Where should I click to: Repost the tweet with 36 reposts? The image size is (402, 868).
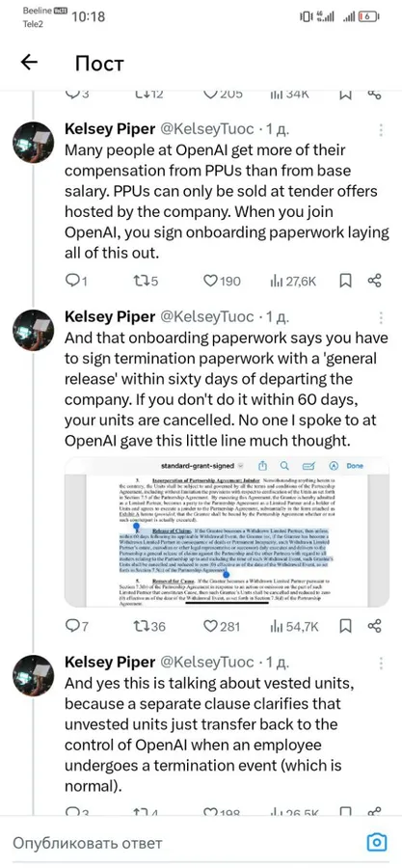point(149,626)
